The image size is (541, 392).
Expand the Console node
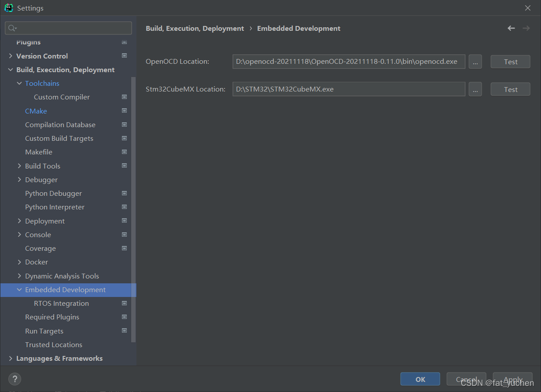(x=19, y=234)
